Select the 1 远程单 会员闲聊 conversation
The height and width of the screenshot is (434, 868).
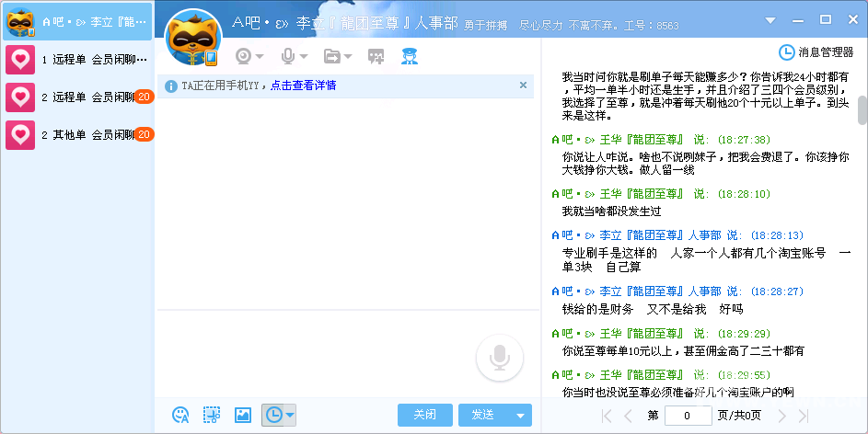[x=77, y=59]
